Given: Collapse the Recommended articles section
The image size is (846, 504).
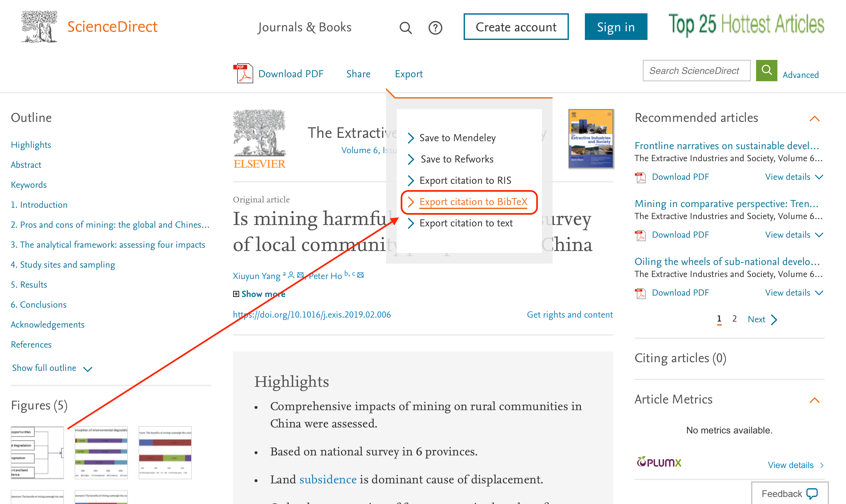Looking at the screenshot, I should point(815,119).
